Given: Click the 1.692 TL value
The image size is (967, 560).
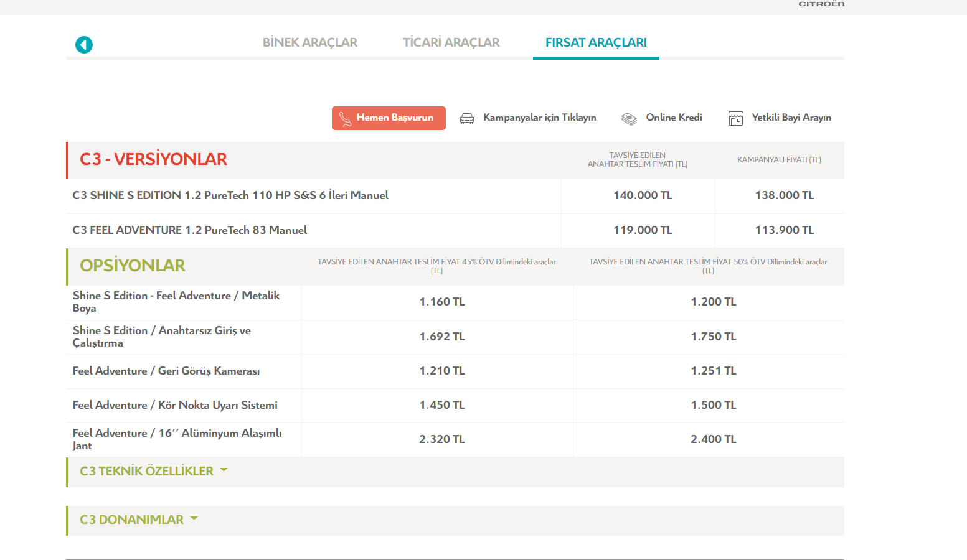Looking at the screenshot, I should 442,337.
